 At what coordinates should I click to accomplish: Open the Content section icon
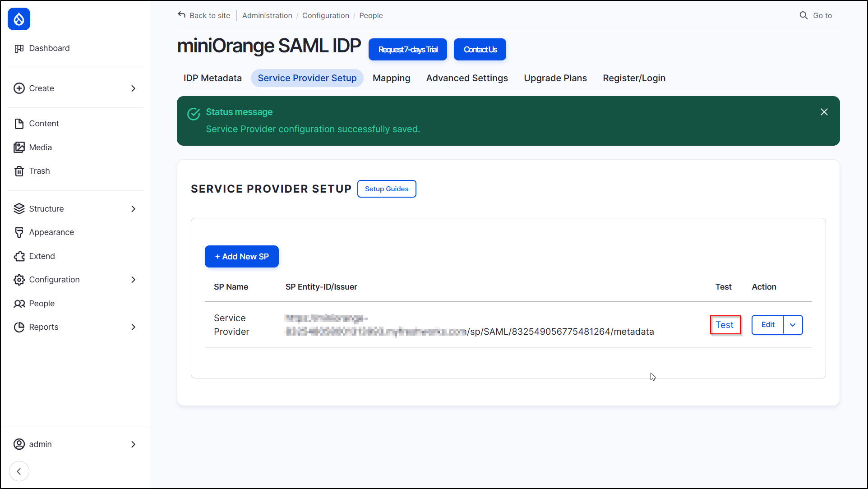19,123
